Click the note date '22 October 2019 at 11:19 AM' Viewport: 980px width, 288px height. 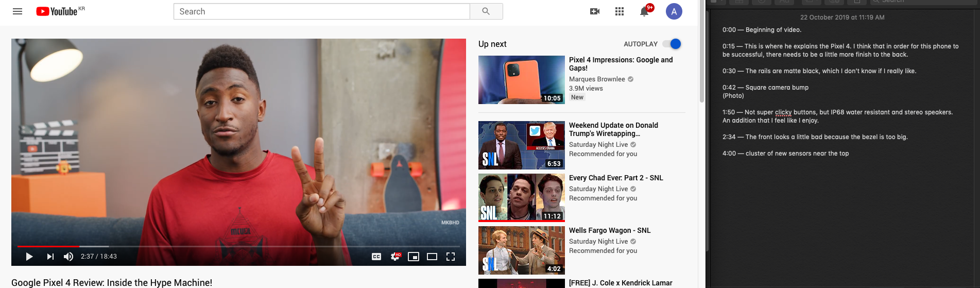point(843,18)
